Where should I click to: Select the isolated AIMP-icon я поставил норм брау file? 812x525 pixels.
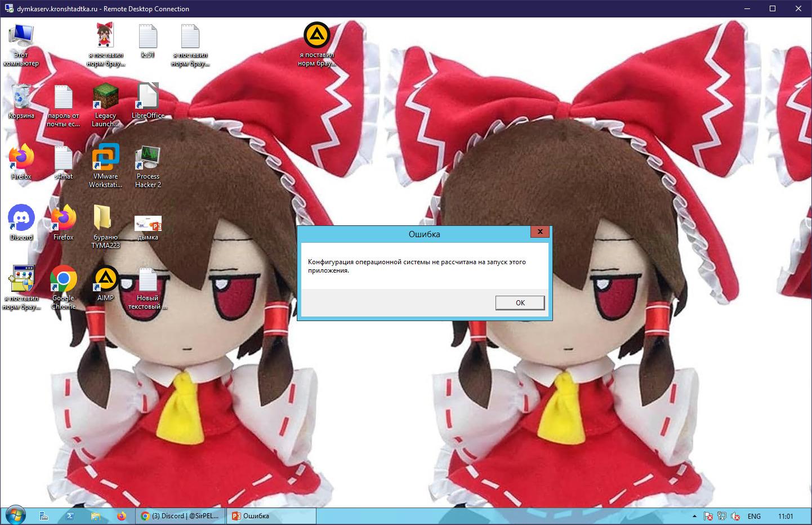click(x=316, y=45)
